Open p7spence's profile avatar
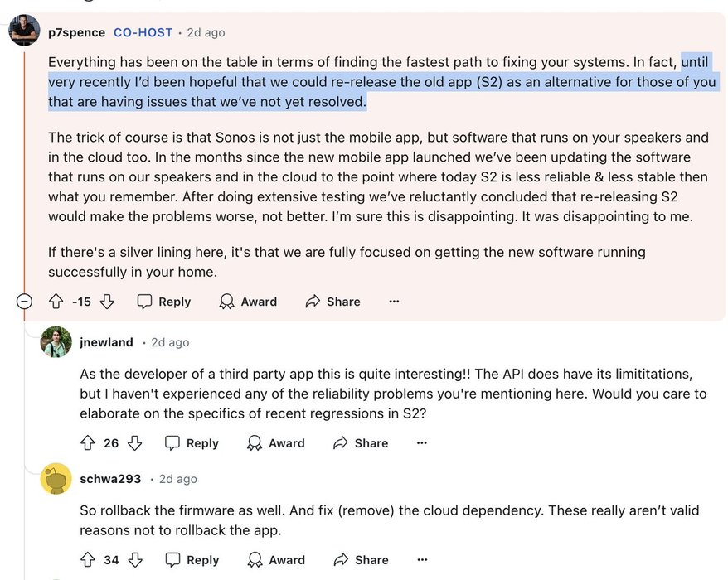This screenshot has height=580, width=728. pos(24,31)
